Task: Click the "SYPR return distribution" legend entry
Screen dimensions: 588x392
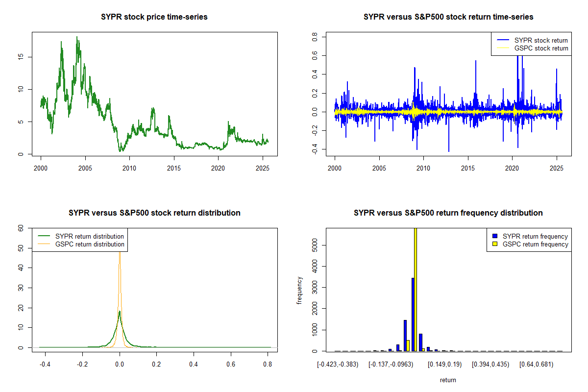Action: (90, 236)
